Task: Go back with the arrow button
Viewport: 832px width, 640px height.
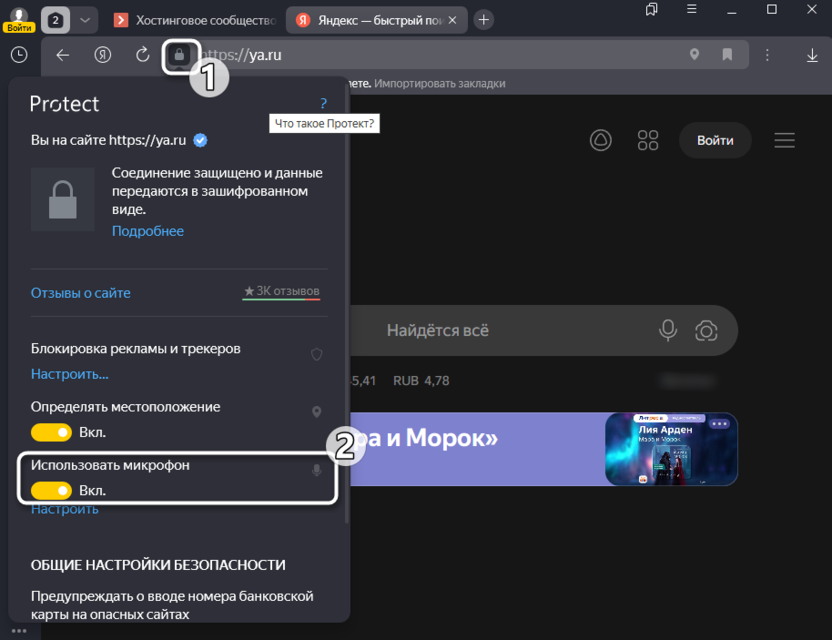Action: pos(63,55)
